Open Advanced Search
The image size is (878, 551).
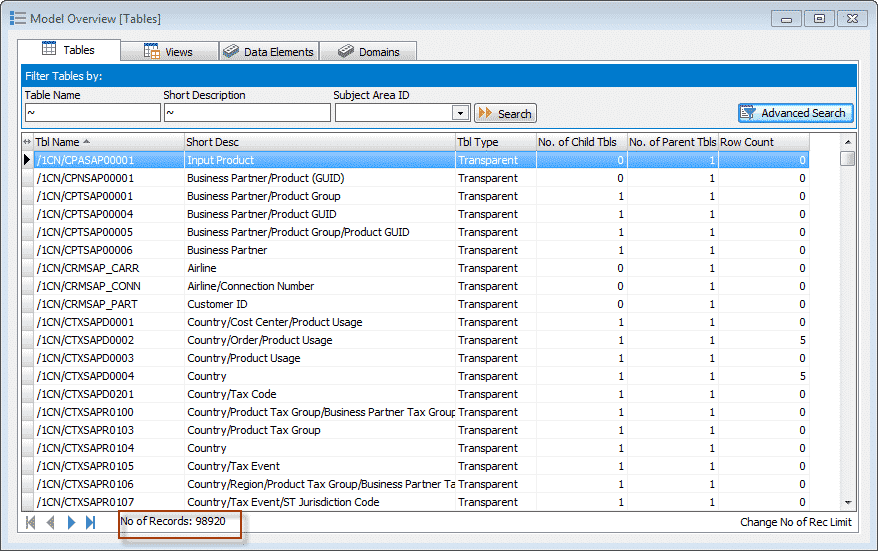pos(796,113)
